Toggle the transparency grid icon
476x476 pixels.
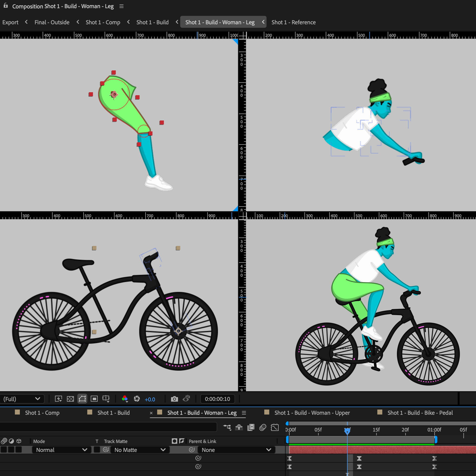70,399
